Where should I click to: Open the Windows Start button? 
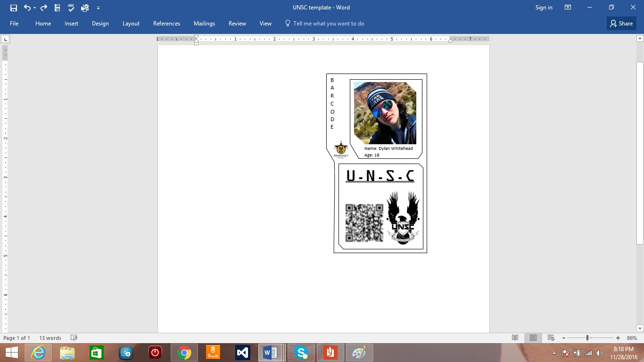click(11, 353)
